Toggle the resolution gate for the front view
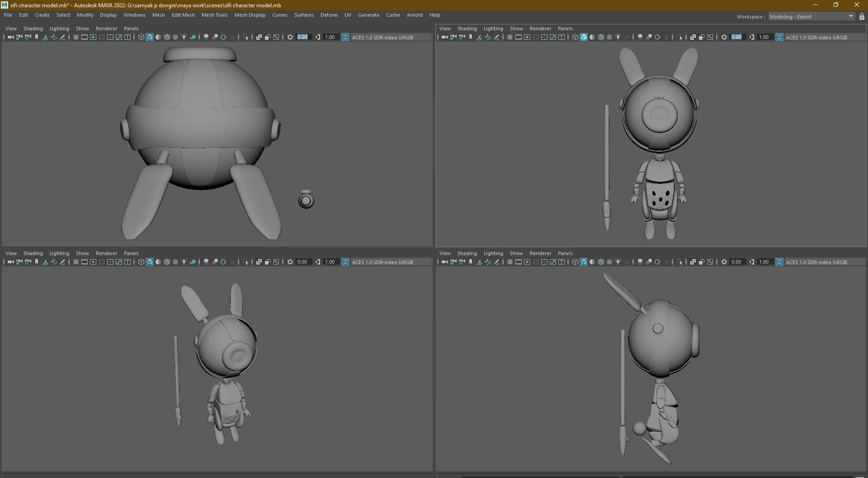Screen dimensions: 868x478 (x=527, y=37)
